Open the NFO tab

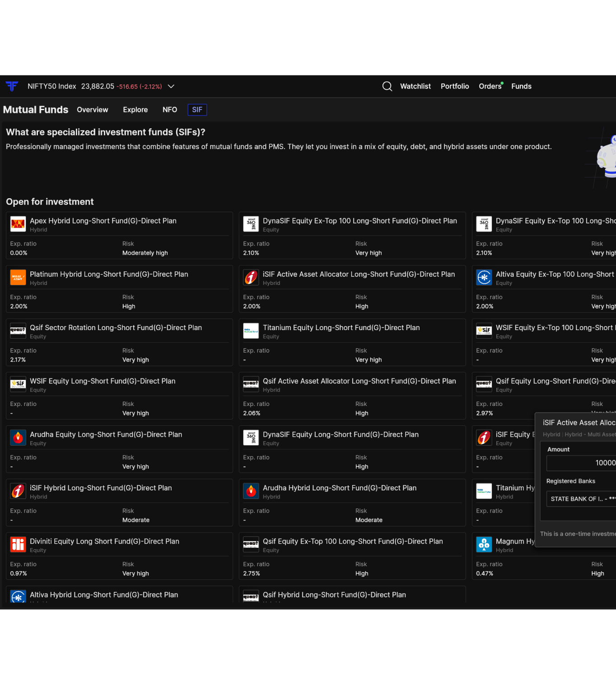(170, 110)
